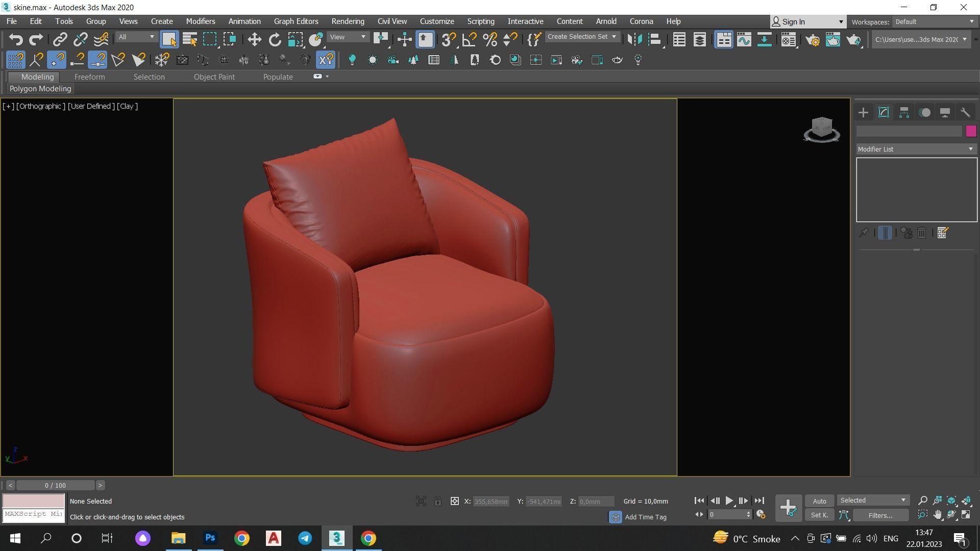980x551 pixels.
Task: Open the project path dropdown
Action: pos(920,39)
